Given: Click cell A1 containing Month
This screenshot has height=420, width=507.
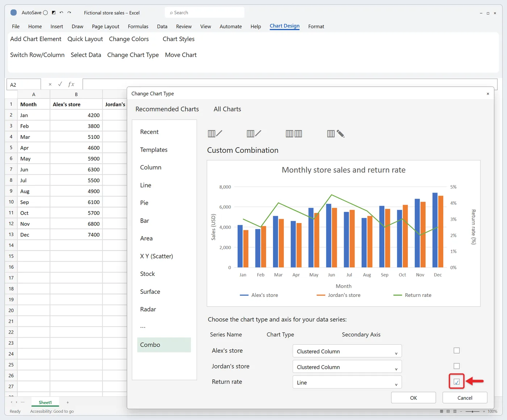Looking at the screenshot, I should [x=34, y=104].
